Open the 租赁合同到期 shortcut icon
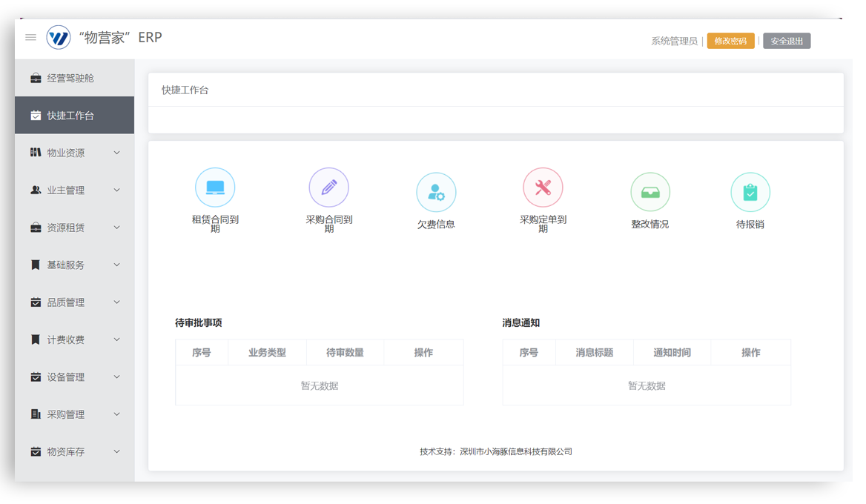The image size is (866, 504). point(215,187)
